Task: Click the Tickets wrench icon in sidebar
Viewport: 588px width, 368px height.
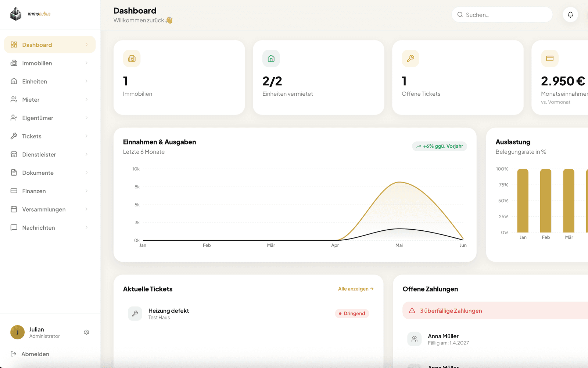Action: tap(14, 136)
